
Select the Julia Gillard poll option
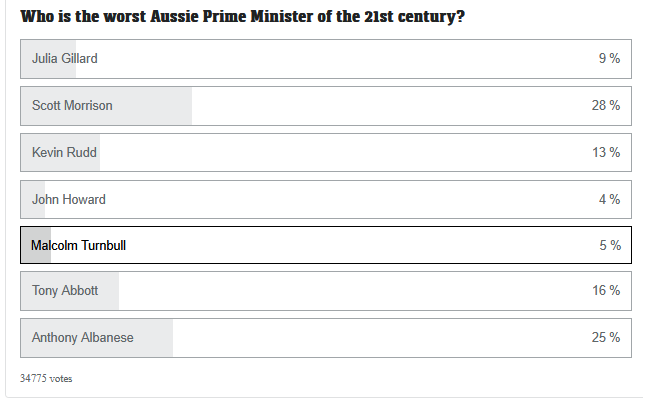coord(326,59)
